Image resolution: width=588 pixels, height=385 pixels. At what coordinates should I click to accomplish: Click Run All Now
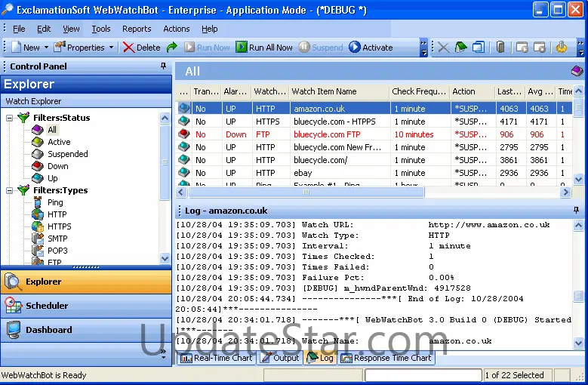pos(264,48)
